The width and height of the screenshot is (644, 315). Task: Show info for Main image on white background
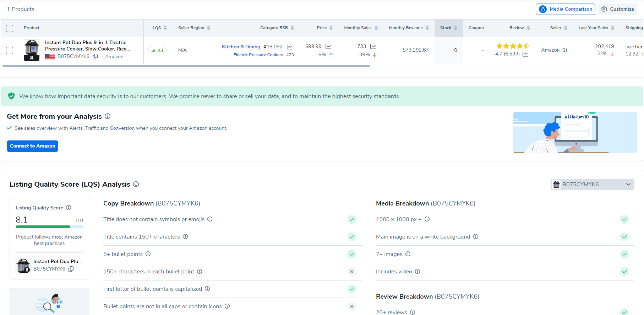click(476, 236)
